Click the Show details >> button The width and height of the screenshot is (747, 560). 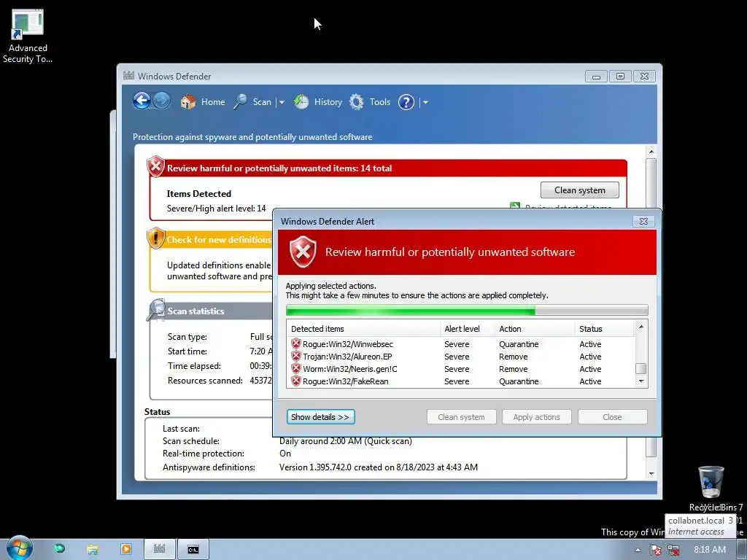tap(321, 416)
